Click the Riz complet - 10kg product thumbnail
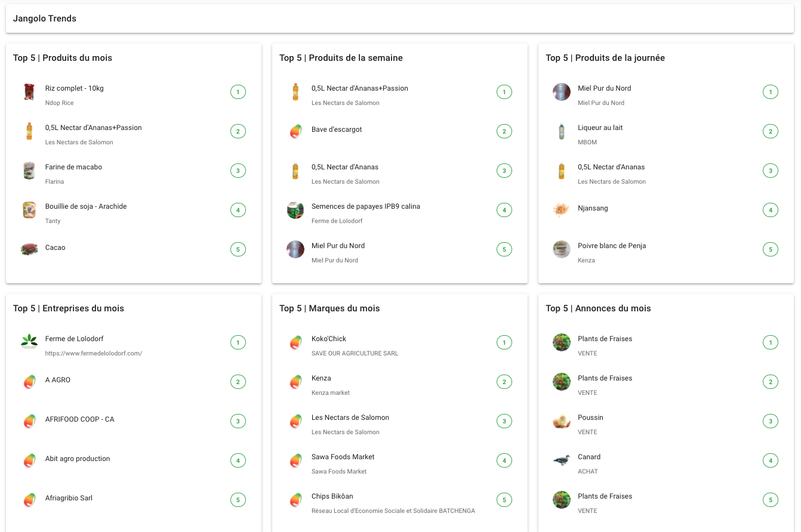Viewport: 801px width, 532px height. tap(29, 92)
